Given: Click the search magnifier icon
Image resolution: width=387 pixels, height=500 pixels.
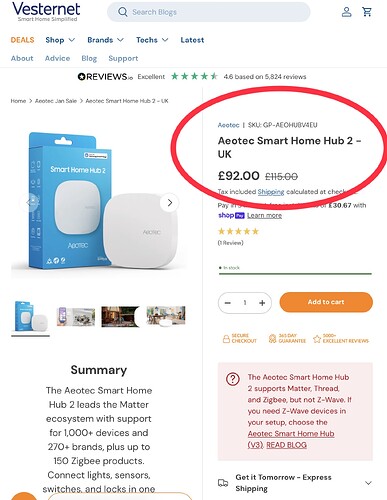Looking at the screenshot, I should click(x=123, y=12).
